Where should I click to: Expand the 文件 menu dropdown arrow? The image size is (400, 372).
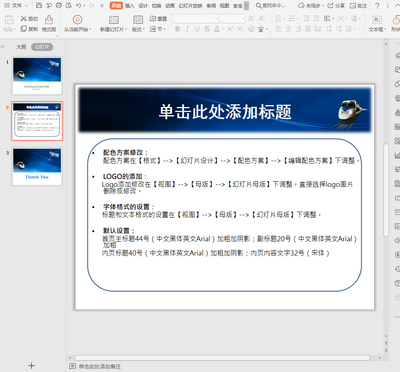tap(27, 6)
